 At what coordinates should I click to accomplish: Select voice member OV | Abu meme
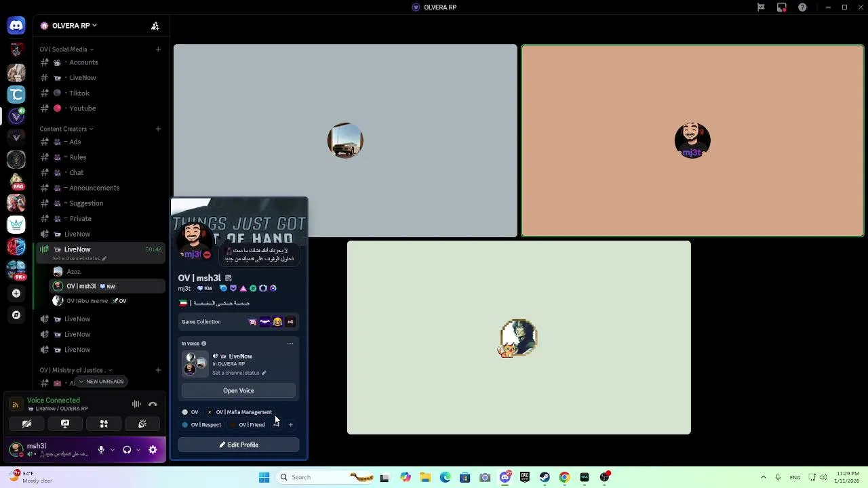[x=107, y=301]
